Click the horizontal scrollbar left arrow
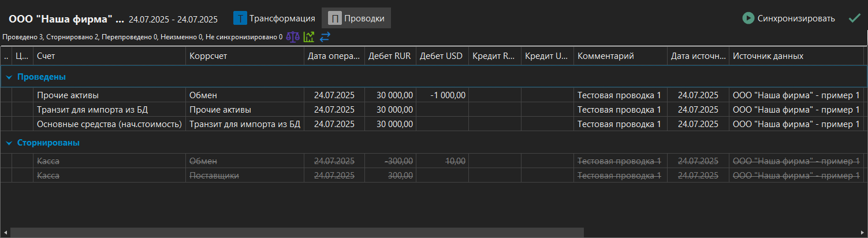The width and height of the screenshot is (868, 238). click(5, 233)
